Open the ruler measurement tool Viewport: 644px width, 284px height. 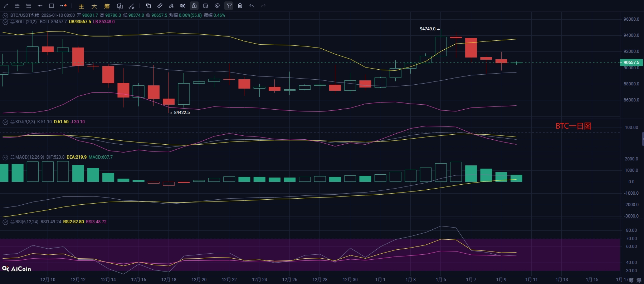160,6
